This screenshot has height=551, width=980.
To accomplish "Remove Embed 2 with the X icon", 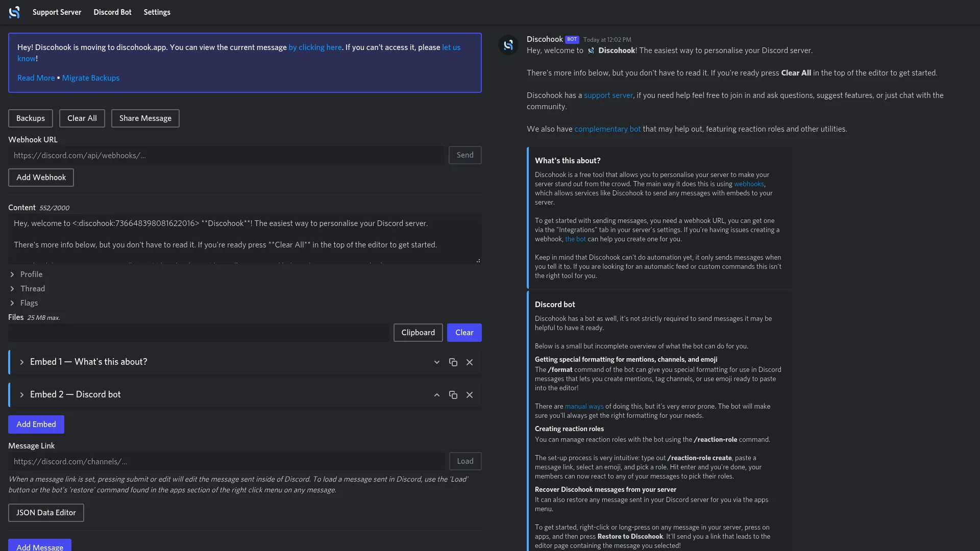I will (x=470, y=395).
